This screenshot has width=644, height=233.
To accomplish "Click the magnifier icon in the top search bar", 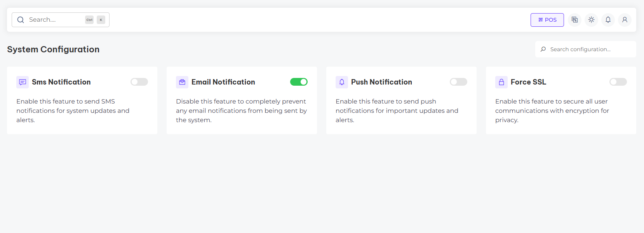I will pyautogui.click(x=21, y=20).
